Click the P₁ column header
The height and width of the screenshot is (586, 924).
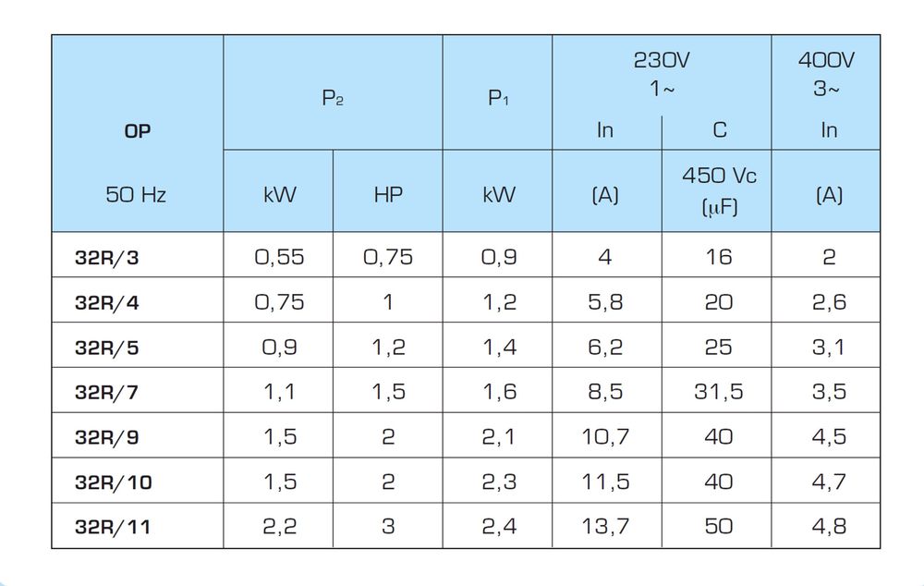[x=498, y=97]
